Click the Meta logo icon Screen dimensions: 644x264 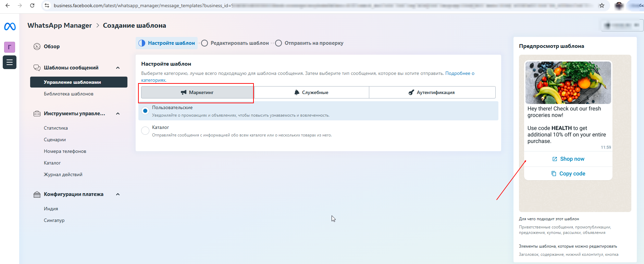[10, 26]
